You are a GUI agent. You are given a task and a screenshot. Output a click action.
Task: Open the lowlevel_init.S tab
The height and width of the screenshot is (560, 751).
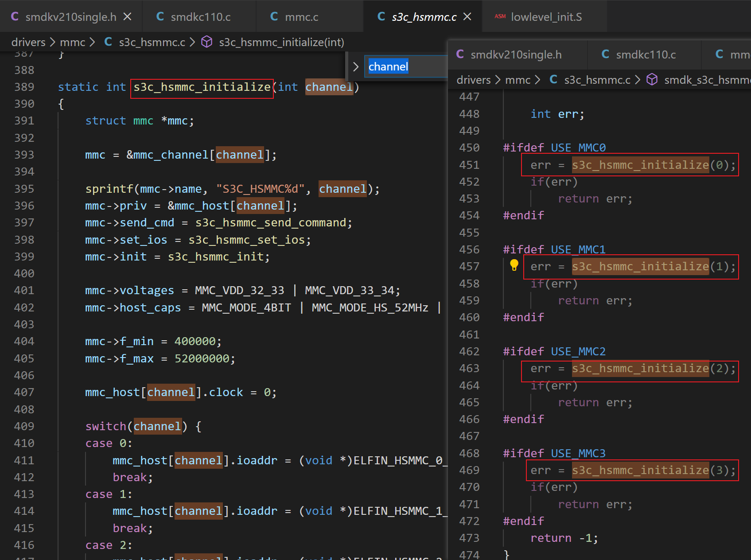point(546,17)
